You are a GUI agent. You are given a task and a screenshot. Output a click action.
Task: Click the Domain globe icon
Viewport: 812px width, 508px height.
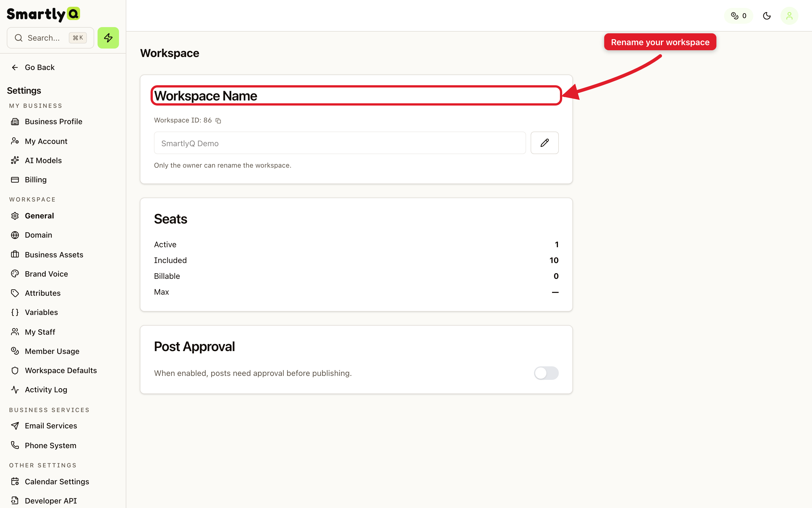[x=15, y=235]
